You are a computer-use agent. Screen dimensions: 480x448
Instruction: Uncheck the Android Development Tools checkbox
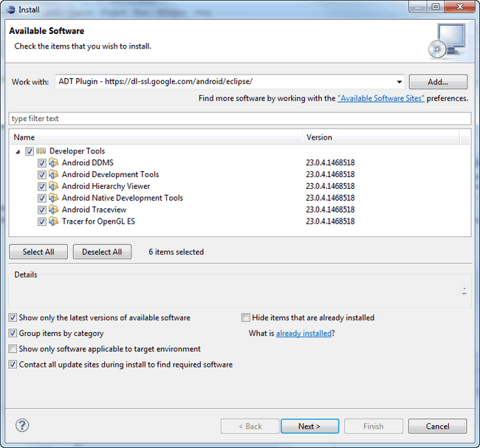[x=42, y=175]
